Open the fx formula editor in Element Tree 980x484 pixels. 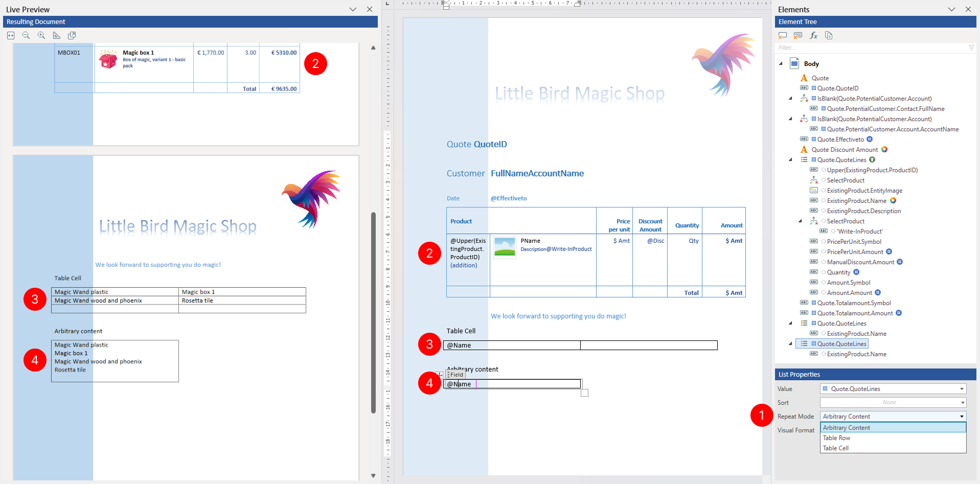point(813,35)
